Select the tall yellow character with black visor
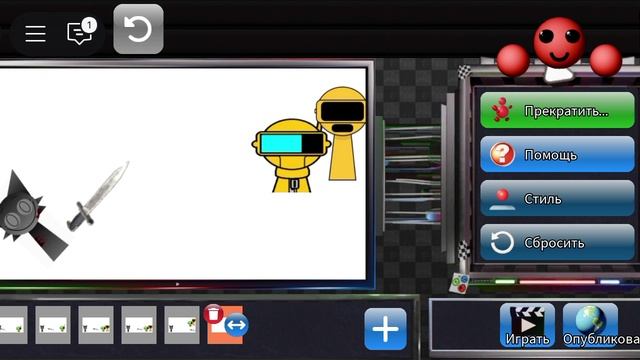 (x=341, y=133)
